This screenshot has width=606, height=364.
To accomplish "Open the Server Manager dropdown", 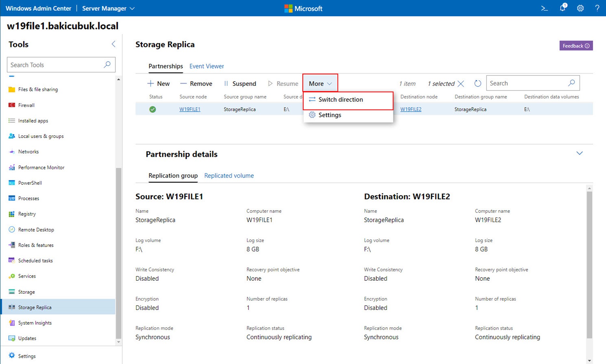I will tap(108, 8).
